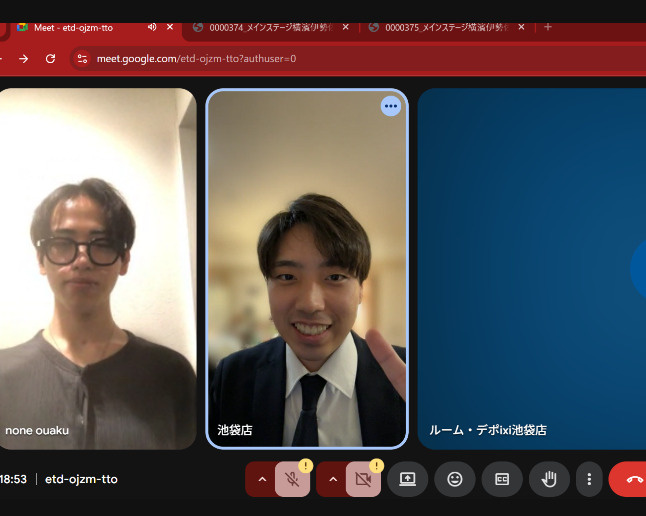Viewport: 646px width, 516px height.
Task: Click the meet.google.com address bar
Action: (x=300, y=59)
